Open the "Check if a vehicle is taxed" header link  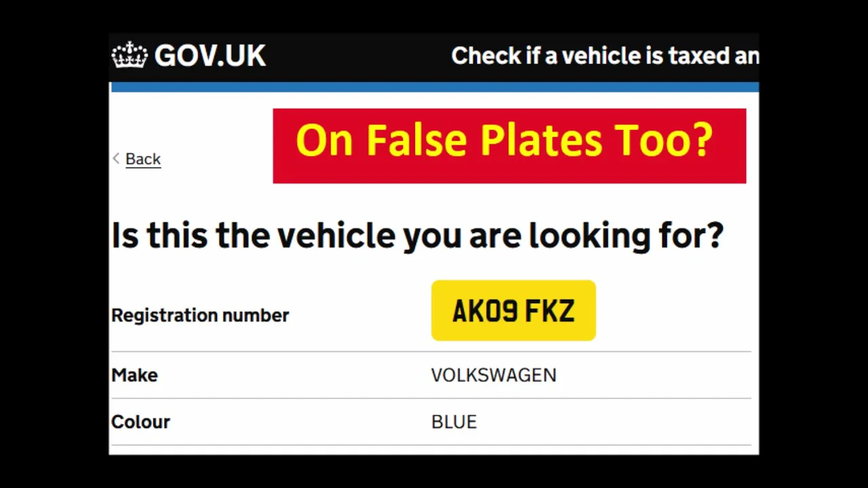click(x=604, y=56)
